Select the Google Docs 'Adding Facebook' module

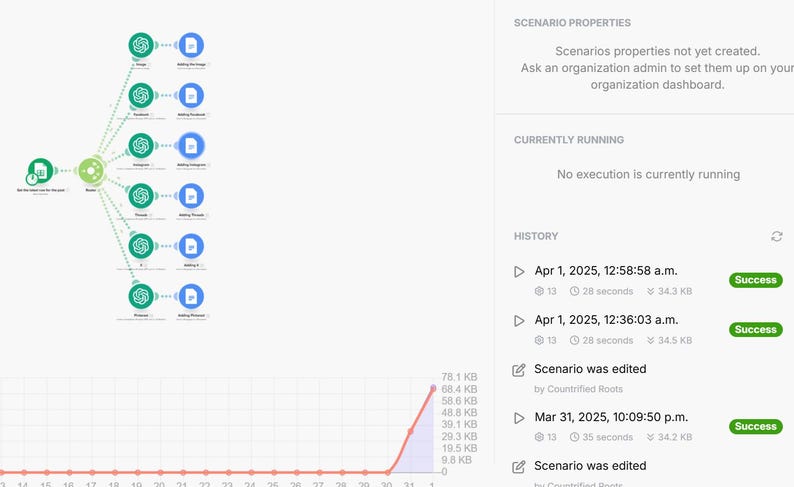tap(191, 95)
